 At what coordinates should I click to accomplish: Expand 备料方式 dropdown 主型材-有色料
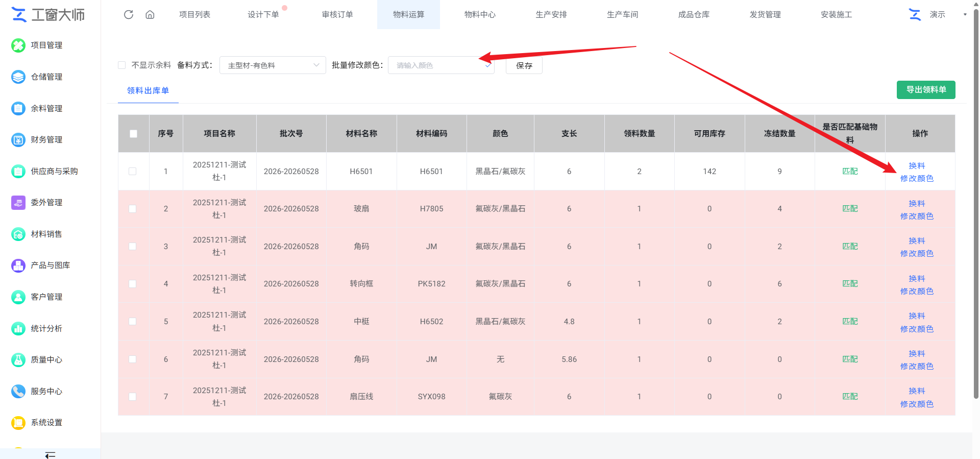pos(273,65)
